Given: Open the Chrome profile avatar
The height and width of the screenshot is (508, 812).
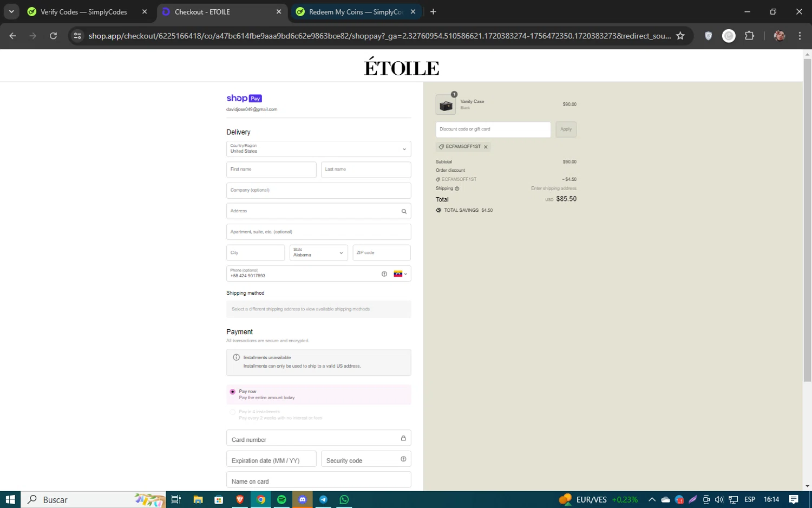Looking at the screenshot, I should [x=780, y=36].
